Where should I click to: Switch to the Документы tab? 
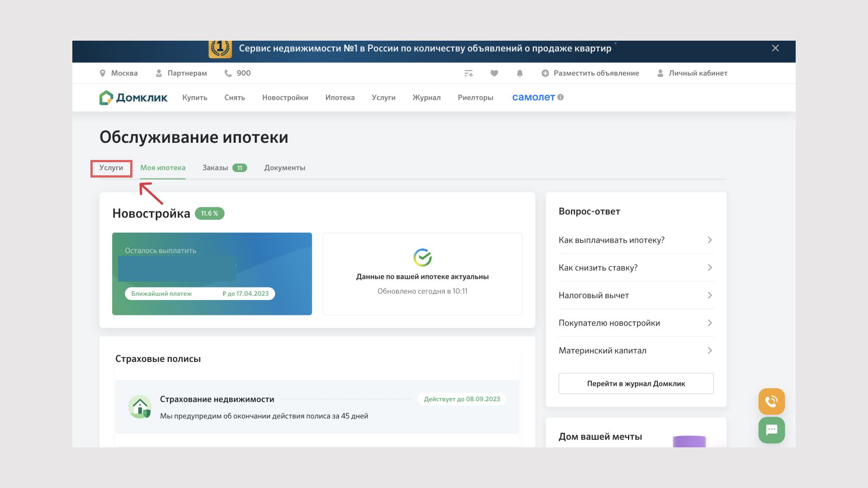[x=285, y=168]
